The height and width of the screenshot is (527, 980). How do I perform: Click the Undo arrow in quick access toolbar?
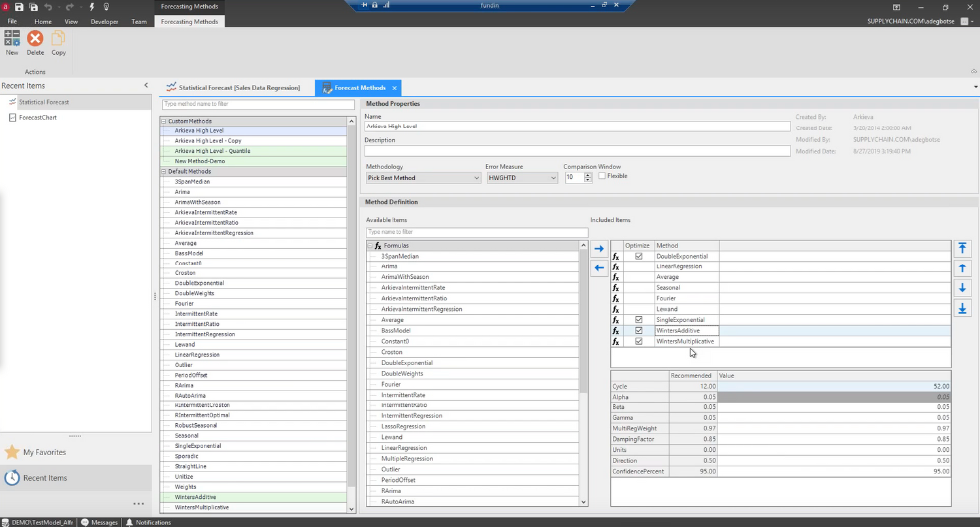coord(48,7)
